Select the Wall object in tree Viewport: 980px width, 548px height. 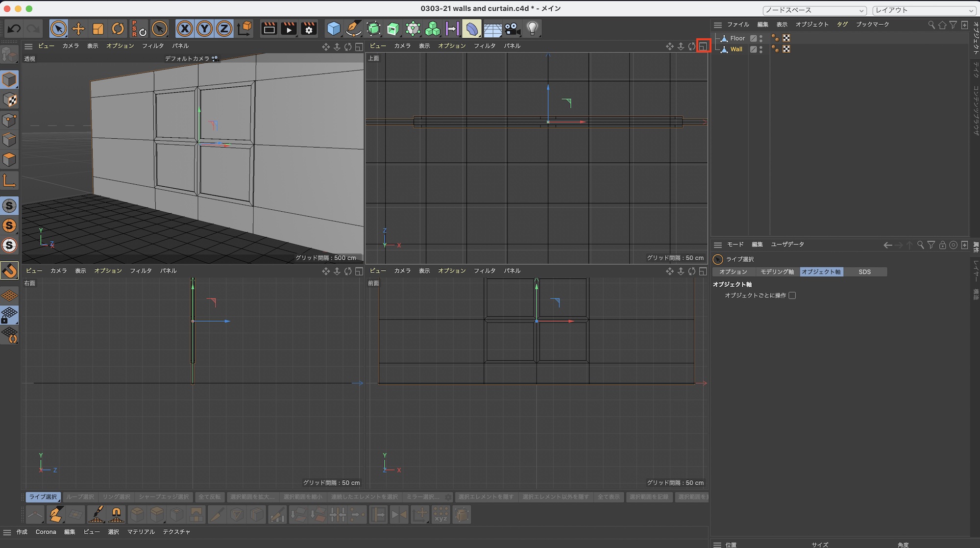[736, 49]
